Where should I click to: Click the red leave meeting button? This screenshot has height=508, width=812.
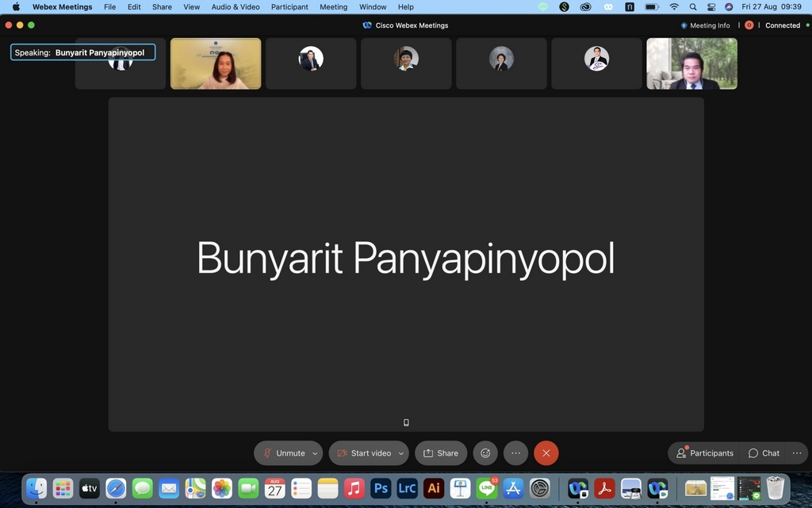click(x=546, y=453)
